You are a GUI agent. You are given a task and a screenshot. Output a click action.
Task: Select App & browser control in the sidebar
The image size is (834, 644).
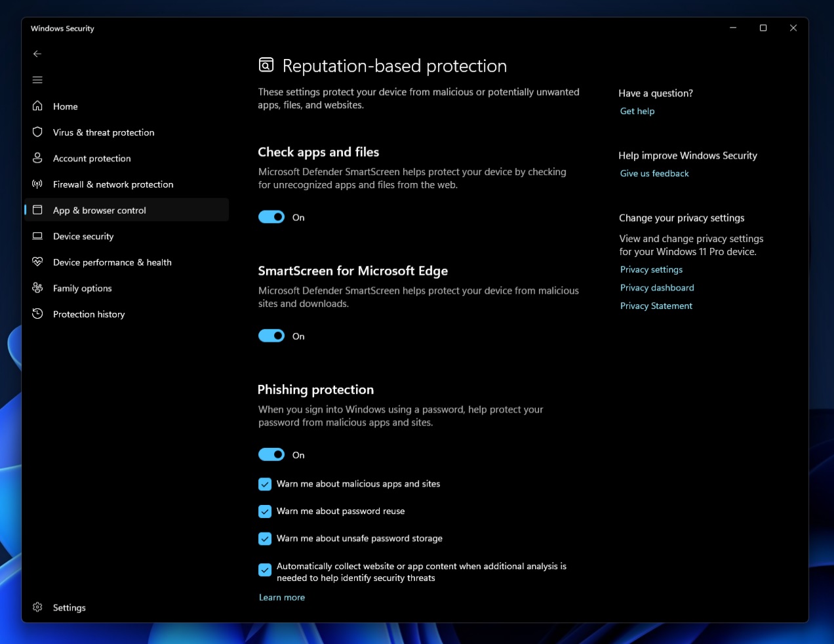click(99, 210)
